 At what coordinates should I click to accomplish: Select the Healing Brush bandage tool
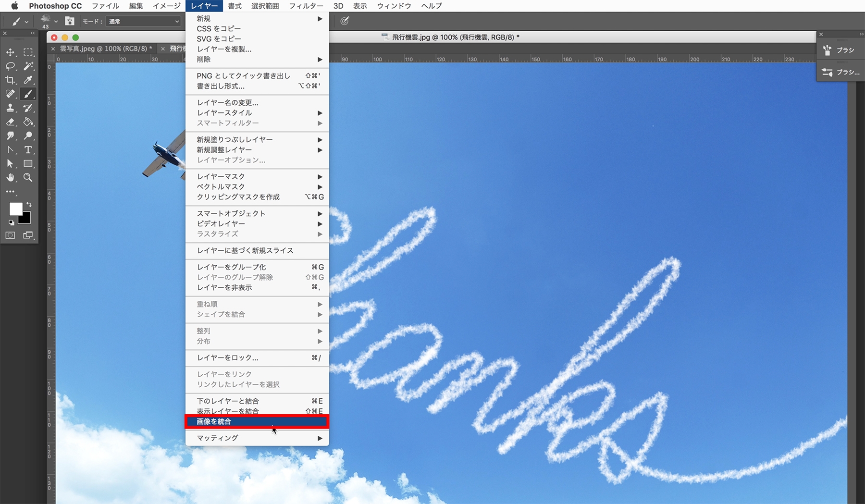pyautogui.click(x=10, y=94)
